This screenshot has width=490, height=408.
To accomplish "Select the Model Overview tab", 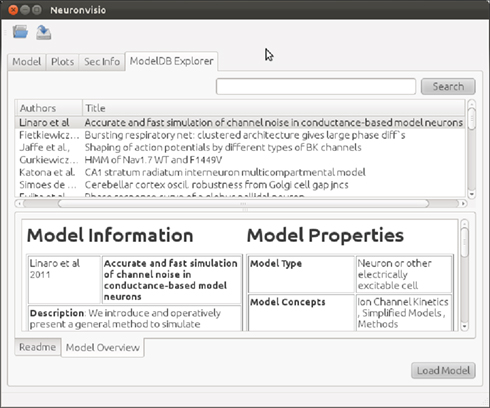I will click(103, 348).
